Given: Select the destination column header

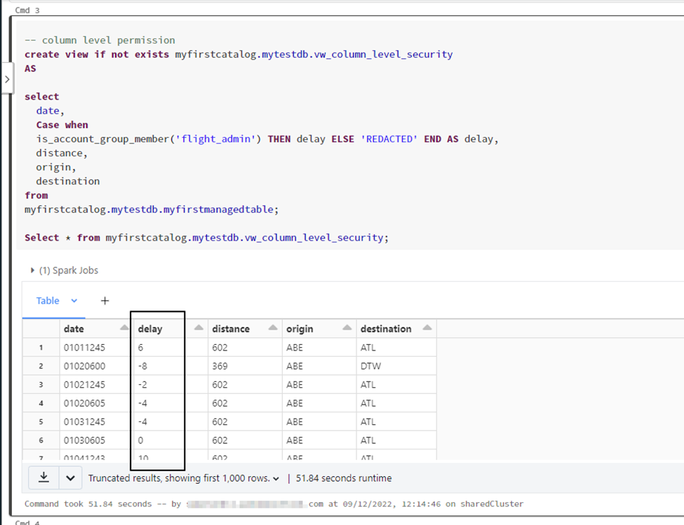Looking at the screenshot, I should 396,328.
